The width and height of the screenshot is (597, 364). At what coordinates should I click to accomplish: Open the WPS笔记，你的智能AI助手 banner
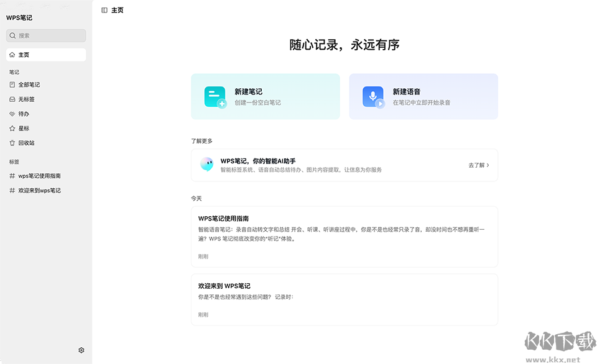click(345, 165)
